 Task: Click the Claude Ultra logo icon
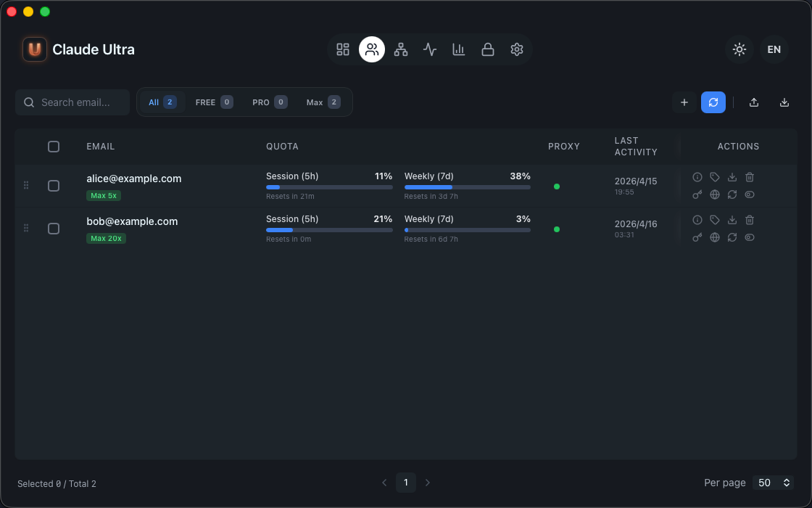click(35, 49)
